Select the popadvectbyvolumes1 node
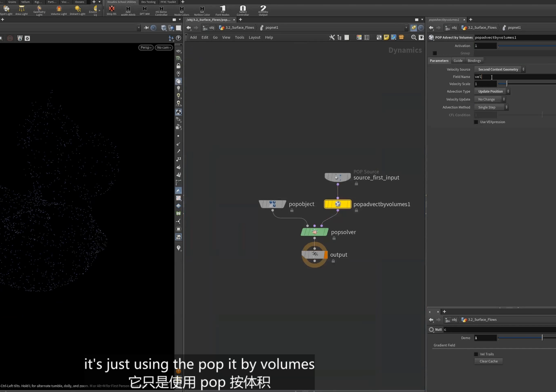Screen dimensions: 556x392 (x=338, y=204)
